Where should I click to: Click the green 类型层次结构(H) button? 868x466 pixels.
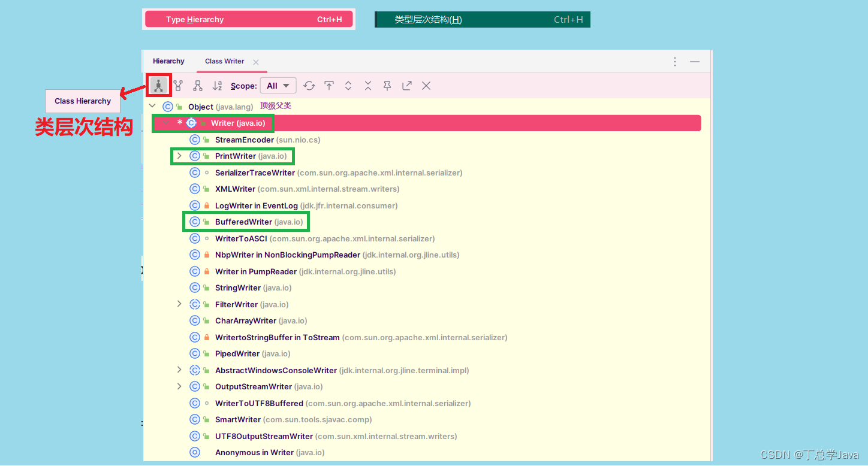tap(482, 19)
